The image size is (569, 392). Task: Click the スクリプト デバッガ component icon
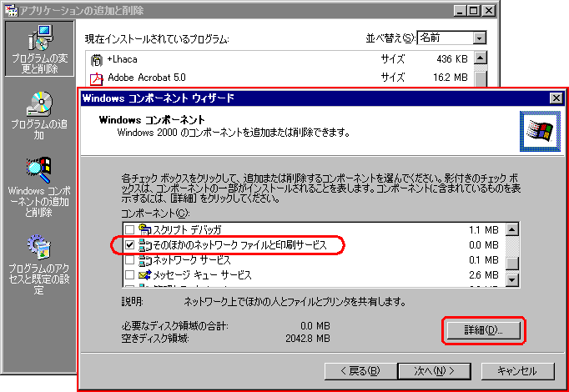coord(145,229)
